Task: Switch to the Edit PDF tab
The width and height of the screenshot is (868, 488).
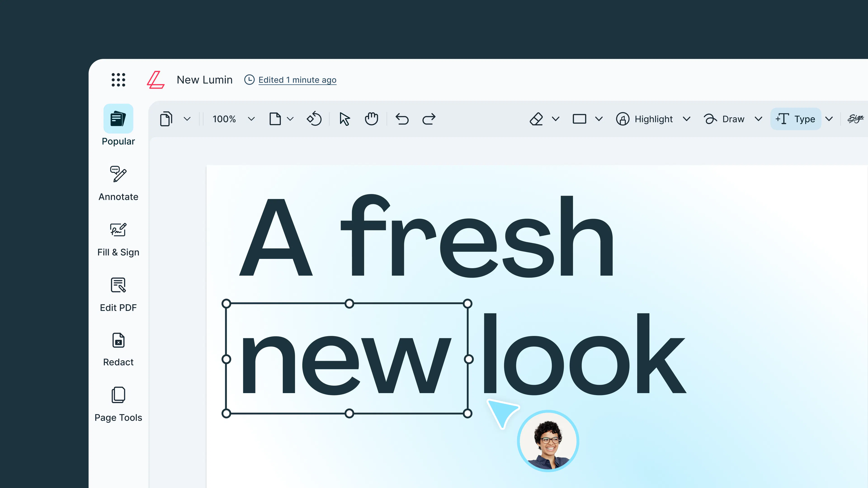Action: (118, 294)
